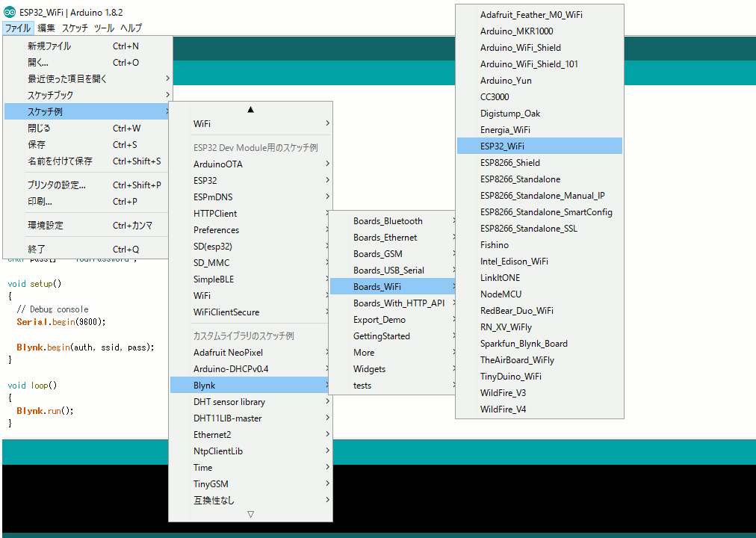756x538 pixels.
Task: Select Boards_WiFi submenu entry
Action: point(393,286)
